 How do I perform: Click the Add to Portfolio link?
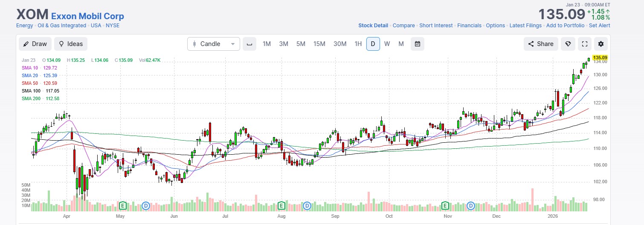pyautogui.click(x=565, y=26)
